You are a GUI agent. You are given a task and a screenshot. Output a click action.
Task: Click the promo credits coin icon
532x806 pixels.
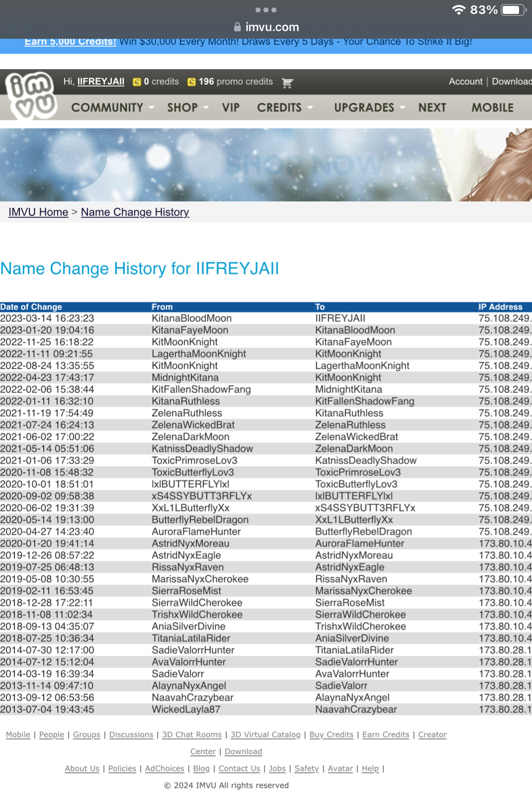coord(191,82)
